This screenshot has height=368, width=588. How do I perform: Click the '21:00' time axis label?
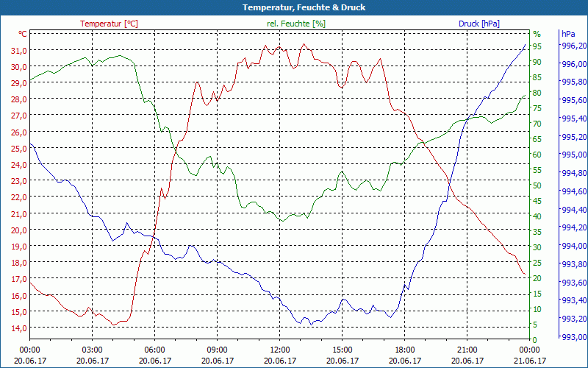pos(467,350)
